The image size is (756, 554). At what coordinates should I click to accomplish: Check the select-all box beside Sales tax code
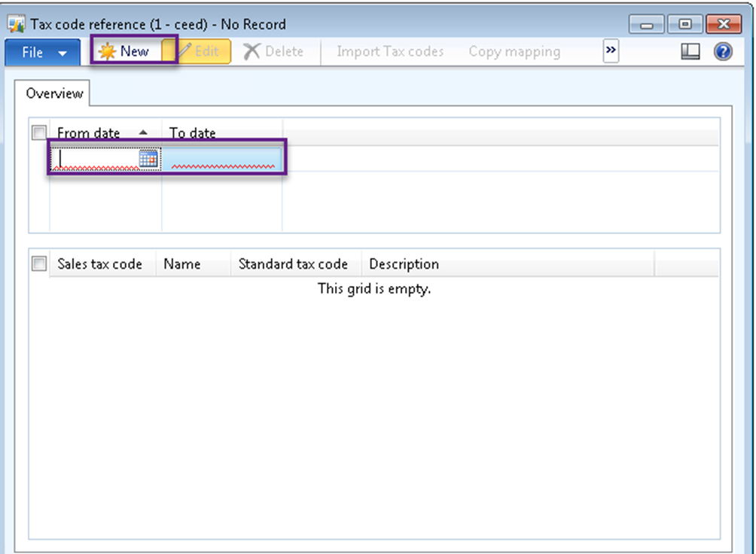pyautogui.click(x=38, y=263)
